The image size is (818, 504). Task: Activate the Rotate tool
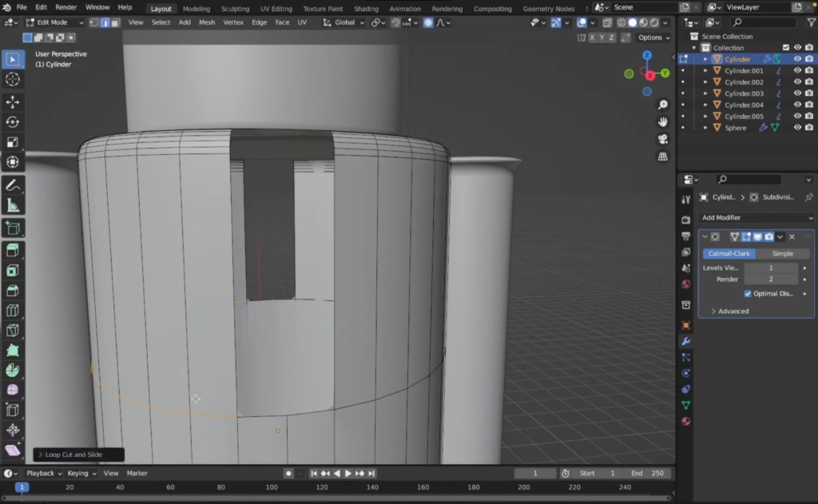coord(11,121)
